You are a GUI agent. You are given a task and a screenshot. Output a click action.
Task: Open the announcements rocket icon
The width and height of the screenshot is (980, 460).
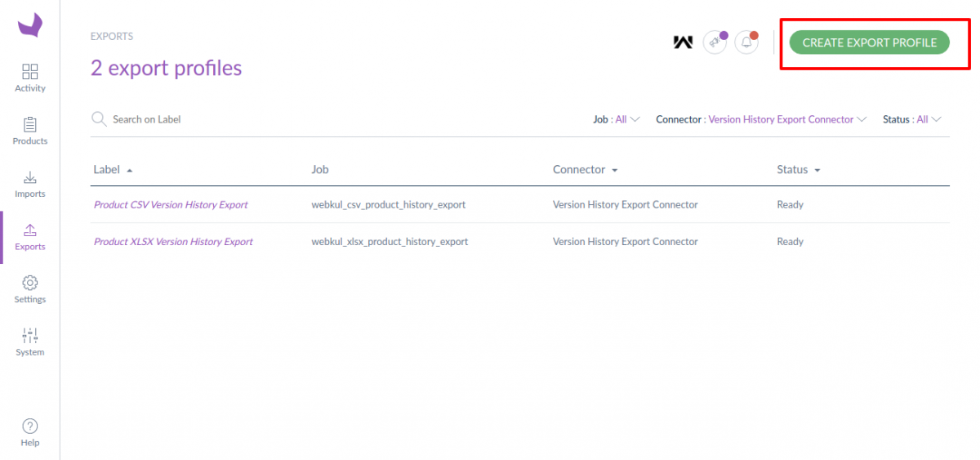click(715, 42)
